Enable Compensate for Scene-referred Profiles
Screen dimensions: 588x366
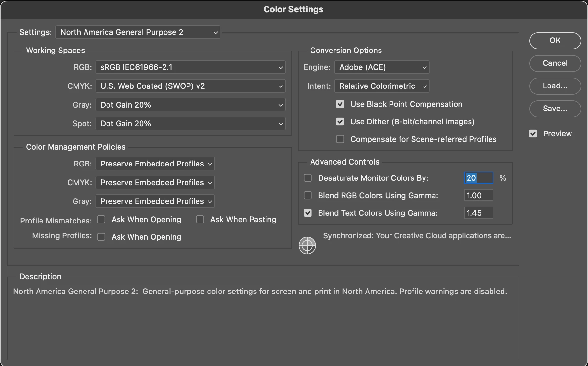click(340, 139)
